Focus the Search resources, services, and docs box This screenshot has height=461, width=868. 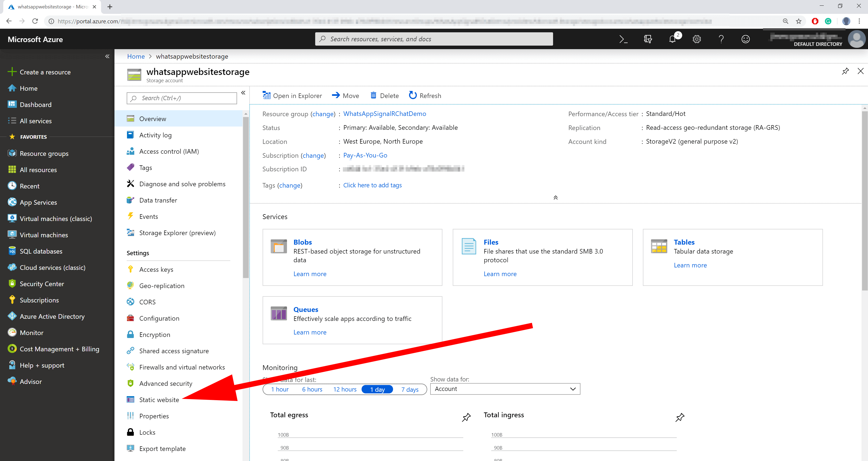[434, 39]
